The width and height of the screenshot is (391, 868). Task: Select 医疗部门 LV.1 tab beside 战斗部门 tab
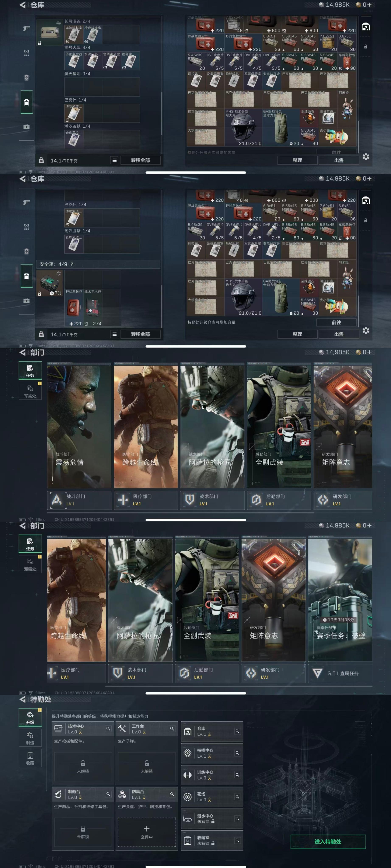coord(146,500)
